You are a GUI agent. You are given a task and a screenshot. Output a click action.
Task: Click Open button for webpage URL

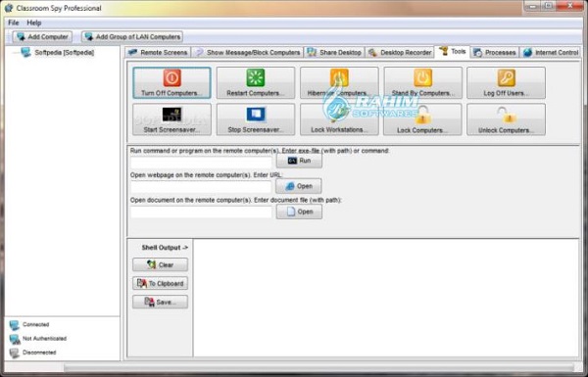[x=299, y=186]
